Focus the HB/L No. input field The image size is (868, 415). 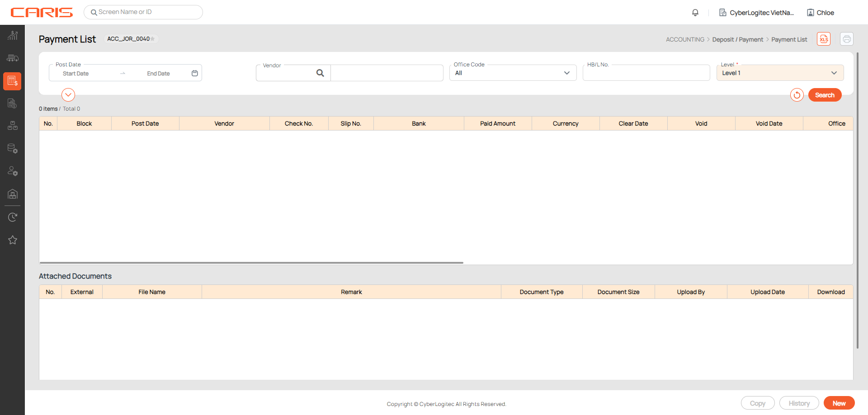(646, 74)
